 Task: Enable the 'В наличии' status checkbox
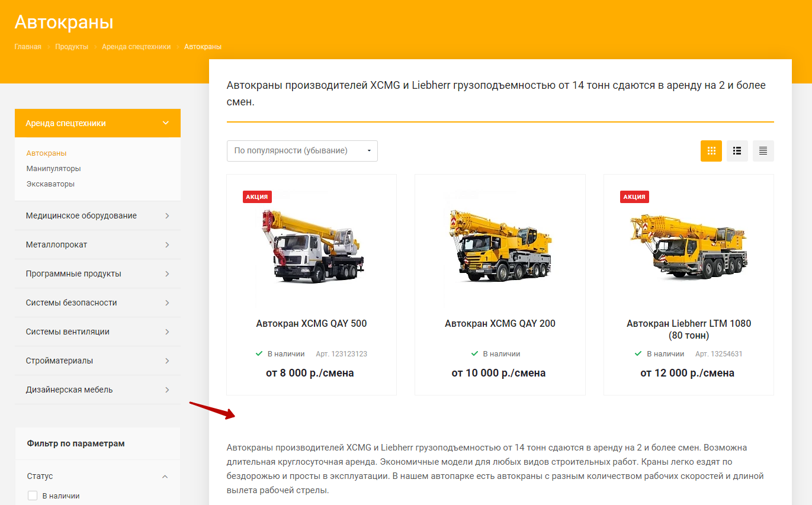tap(33, 496)
